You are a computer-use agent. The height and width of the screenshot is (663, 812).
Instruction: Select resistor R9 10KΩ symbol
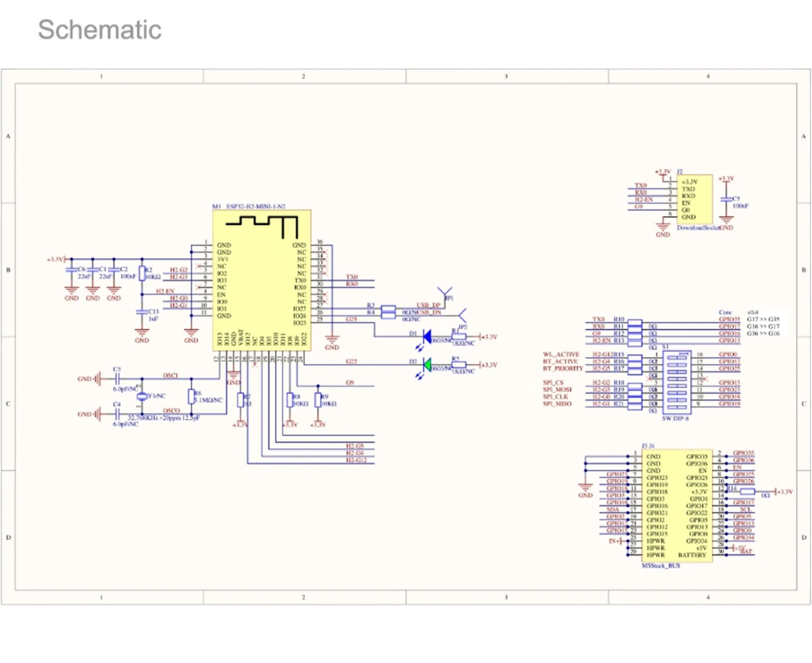[x=317, y=400]
